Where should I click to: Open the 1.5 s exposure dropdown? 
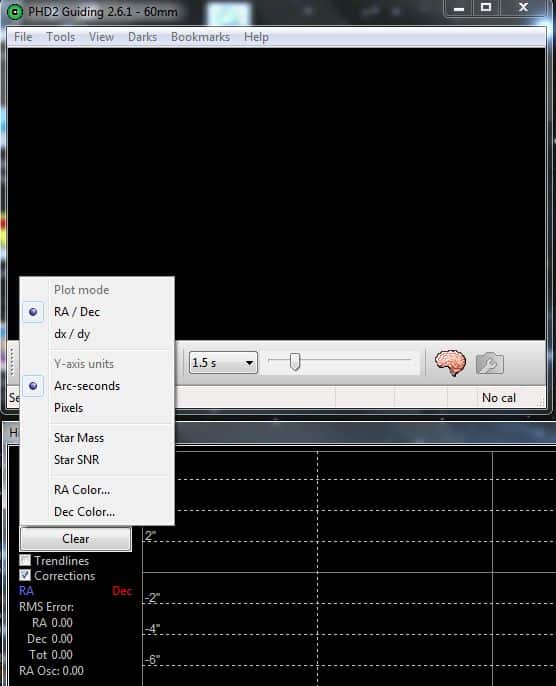(x=223, y=363)
